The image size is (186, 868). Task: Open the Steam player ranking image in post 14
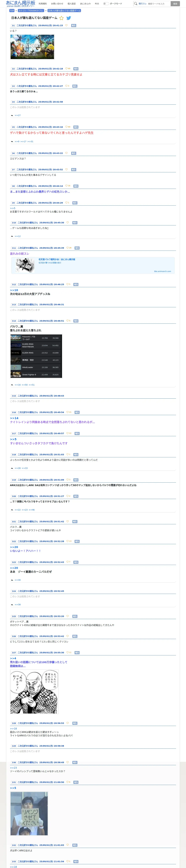pyautogui.click(x=36, y=356)
